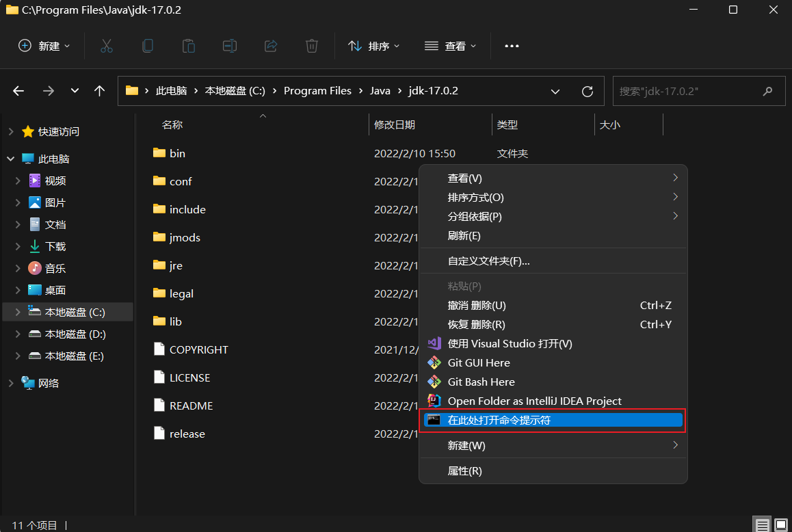
Task: Expand the address bar history dropdown
Action: click(555, 90)
